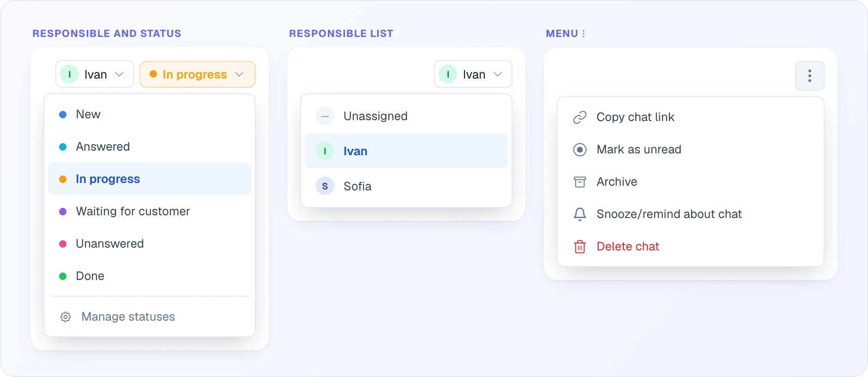Click the chevron of Ivan dropdown beside In progress
This screenshot has height=377, width=868.
tap(119, 74)
